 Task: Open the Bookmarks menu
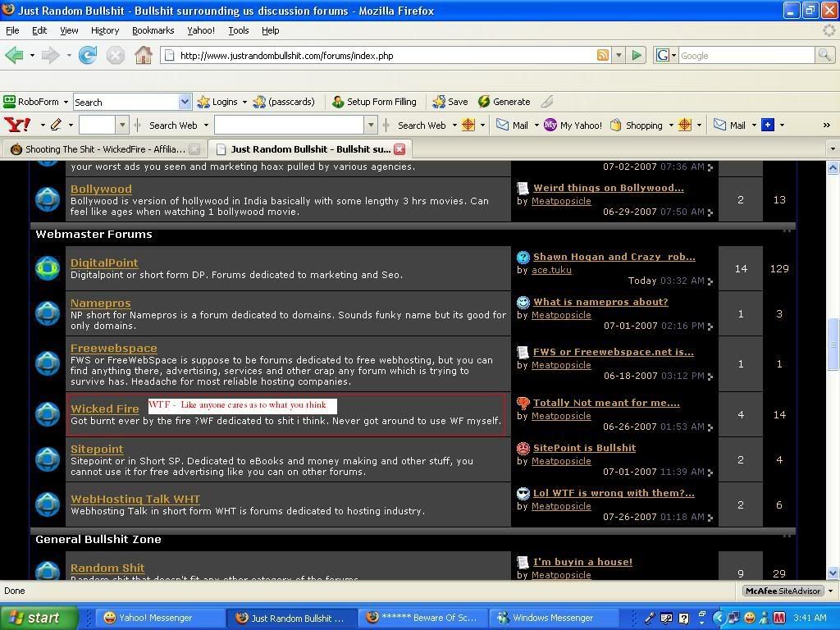[153, 30]
